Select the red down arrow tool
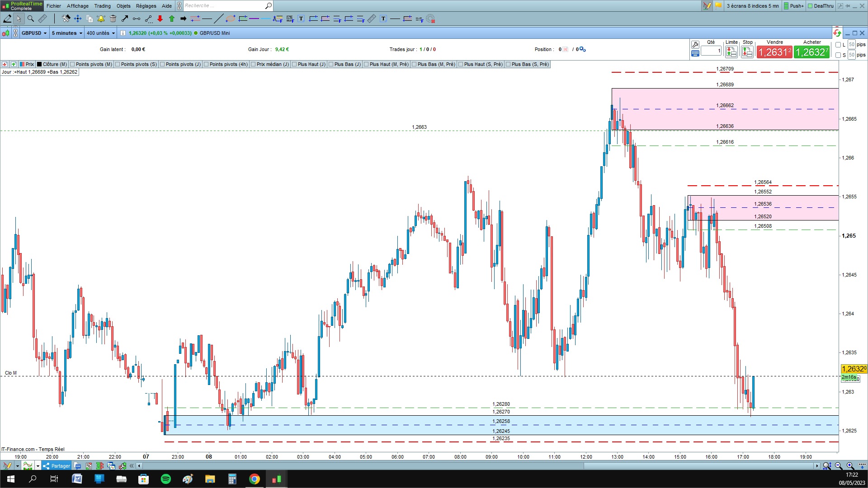Viewport: 868px width, 488px height. coord(160,19)
